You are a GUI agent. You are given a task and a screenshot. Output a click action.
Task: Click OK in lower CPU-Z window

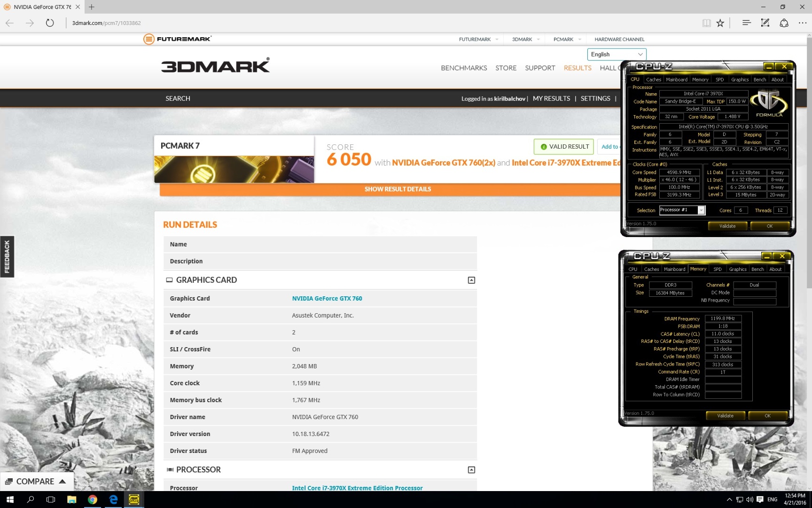coord(767,416)
